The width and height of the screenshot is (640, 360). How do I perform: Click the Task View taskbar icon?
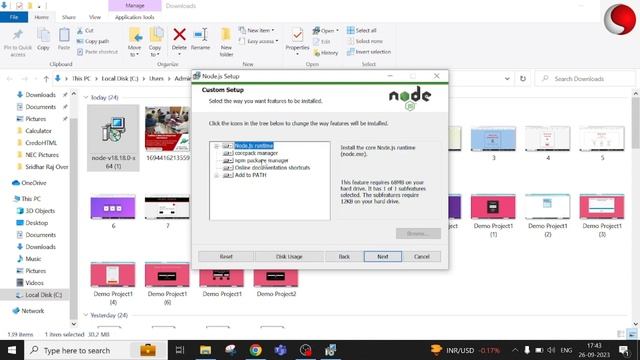180,350
